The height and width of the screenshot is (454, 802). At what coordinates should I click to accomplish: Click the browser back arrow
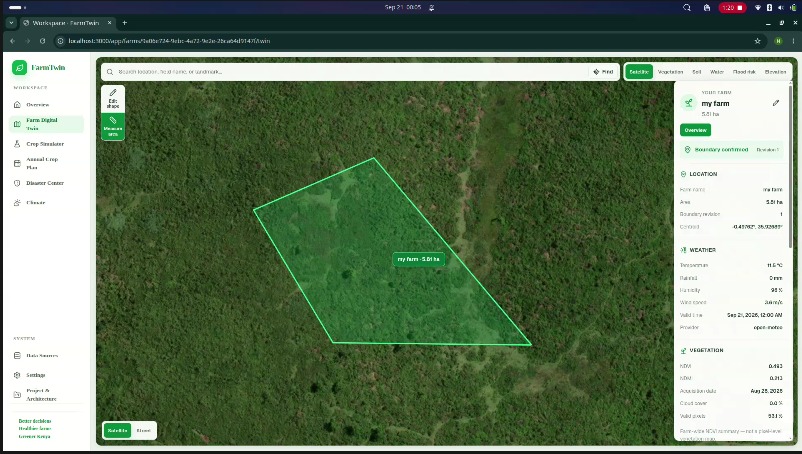(x=12, y=41)
